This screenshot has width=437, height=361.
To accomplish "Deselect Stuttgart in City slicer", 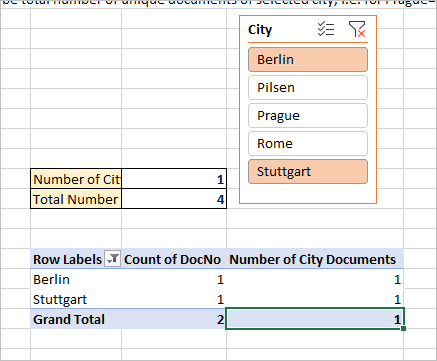I will click(308, 172).
